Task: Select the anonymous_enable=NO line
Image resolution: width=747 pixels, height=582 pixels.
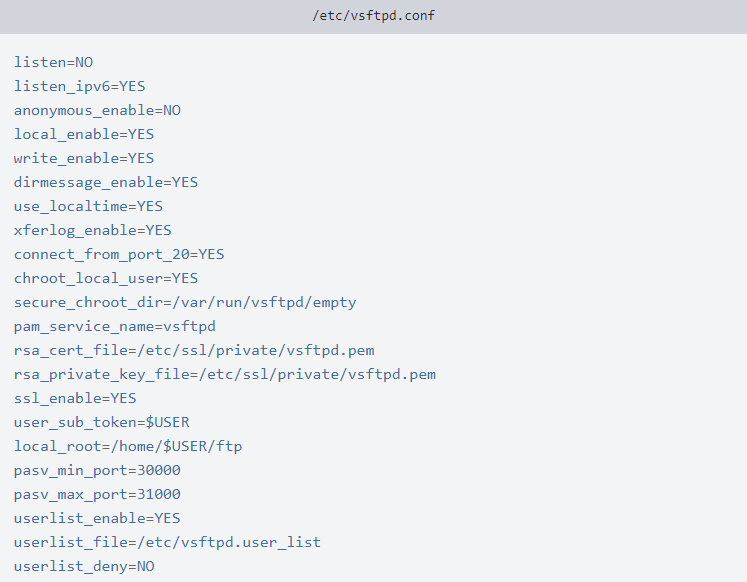Action: click(97, 110)
